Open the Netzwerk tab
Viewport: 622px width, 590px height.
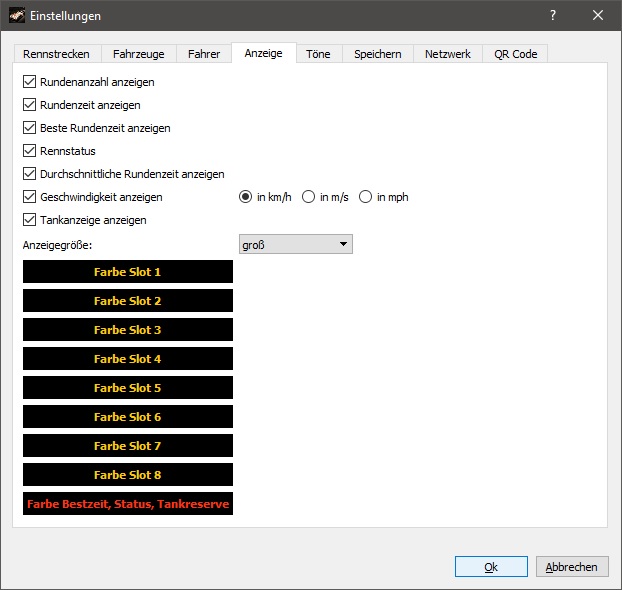pyautogui.click(x=447, y=54)
